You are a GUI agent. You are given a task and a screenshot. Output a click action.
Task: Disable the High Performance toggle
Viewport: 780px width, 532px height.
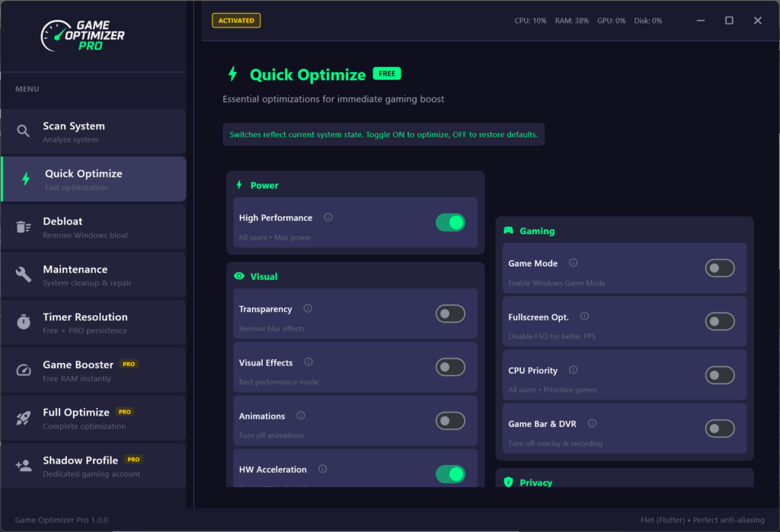[450, 222]
